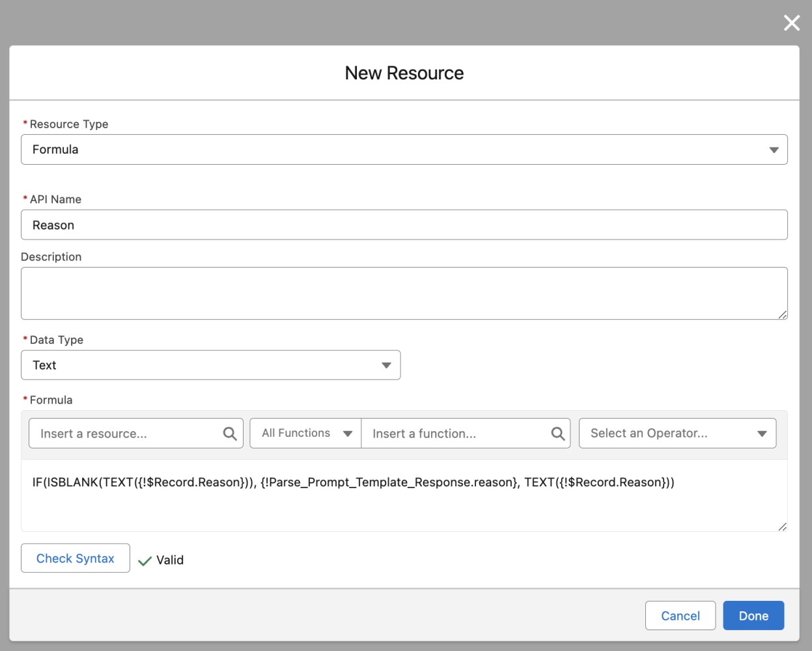This screenshot has height=651, width=812.
Task: Open the Data Type dropdown showing Text
Action: click(x=211, y=365)
